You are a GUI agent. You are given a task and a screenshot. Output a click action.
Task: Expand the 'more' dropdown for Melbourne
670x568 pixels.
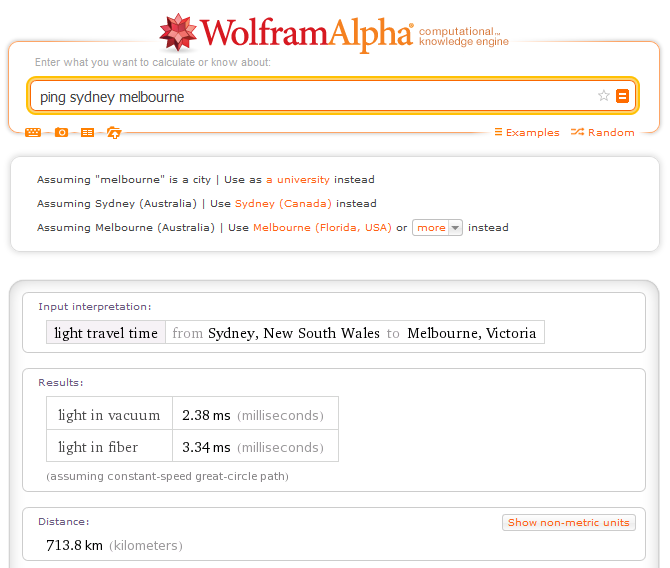[437, 227]
